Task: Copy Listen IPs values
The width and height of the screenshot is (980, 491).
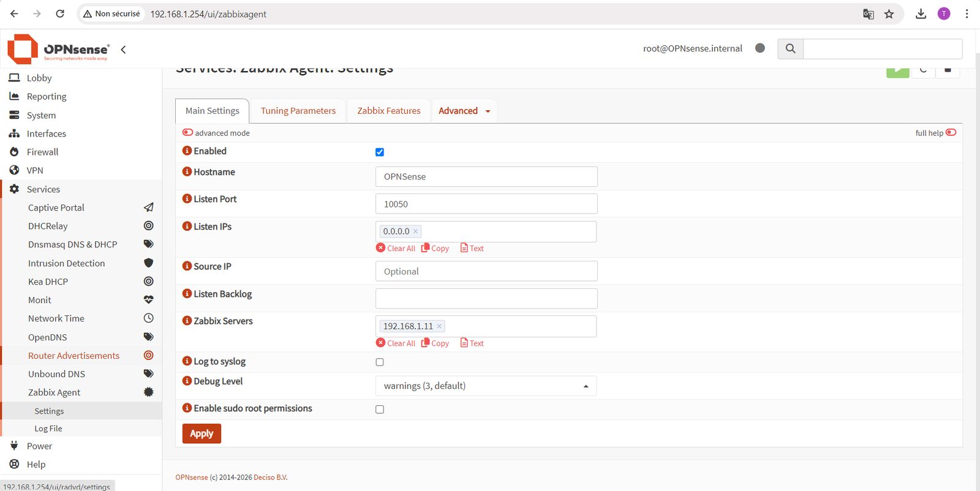Action: click(435, 248)
